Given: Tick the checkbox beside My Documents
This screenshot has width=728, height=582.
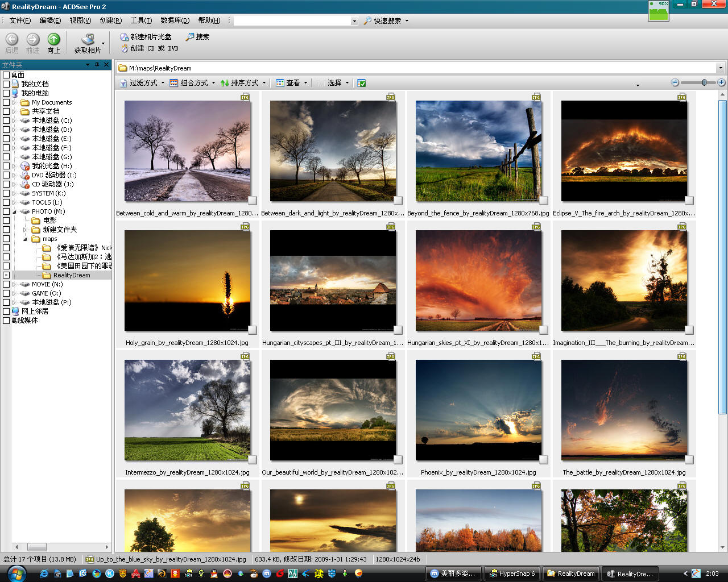Looking at the screenshot, I should 6,102.
